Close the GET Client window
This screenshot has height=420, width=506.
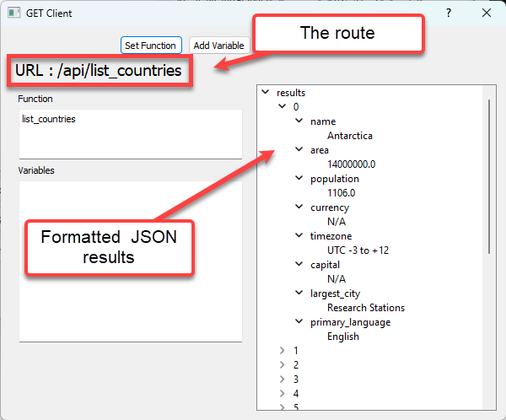[x=487, y=13]
